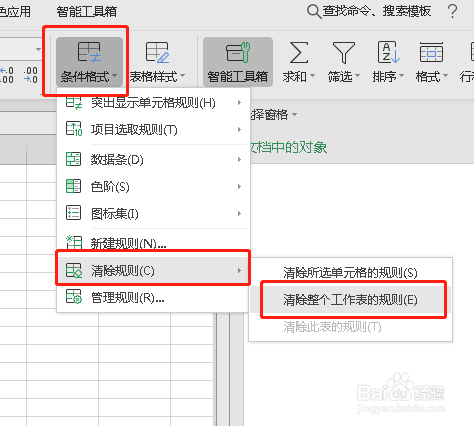The height and width of the screenshot is (426, 474).
Task: Click the Smart Toolbox (智能工具箱) ribbon icon
Action: (x=238, y=52)
